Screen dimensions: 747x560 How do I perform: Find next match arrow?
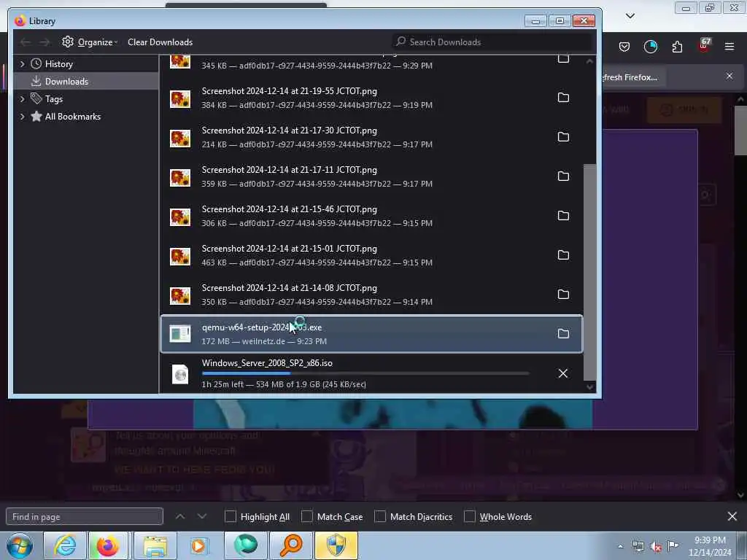point(202,516)
